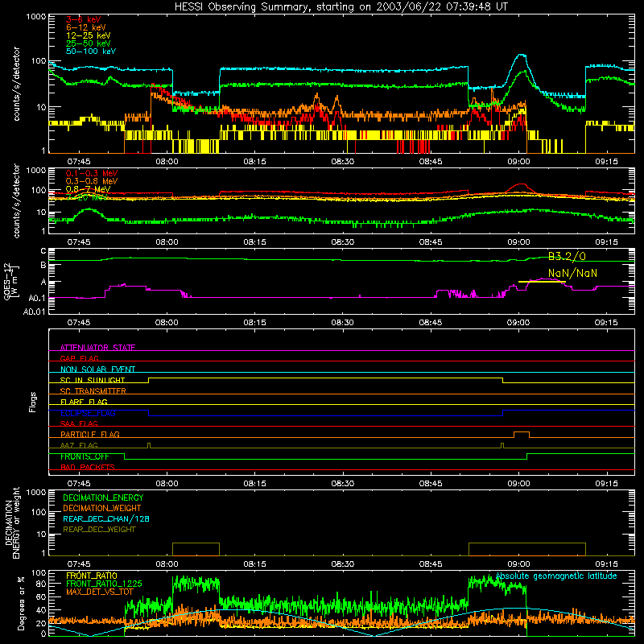The width and height of the screenshot is (644, 644).
Task: Click the A0.01 tick label on GOES axis
Action: [34, 312]
